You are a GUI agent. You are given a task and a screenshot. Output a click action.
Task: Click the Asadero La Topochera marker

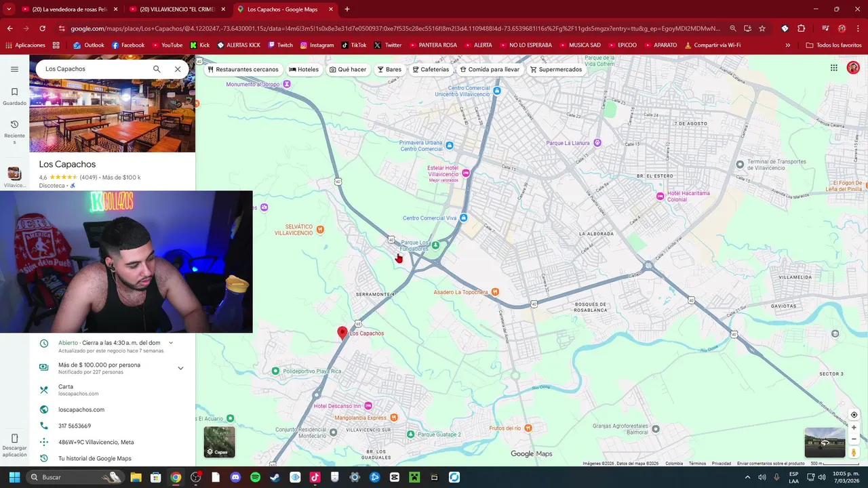point(494,292)
